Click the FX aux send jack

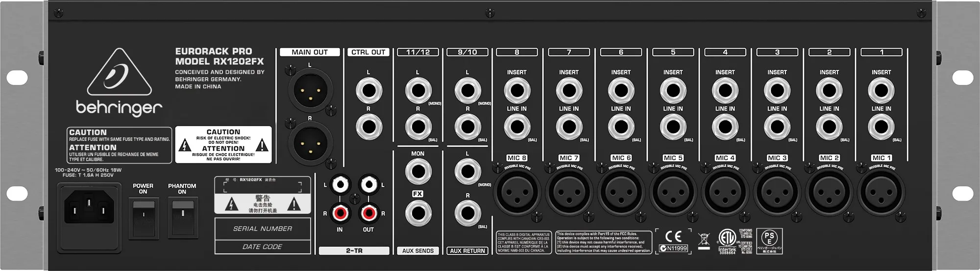coord(418,214)
